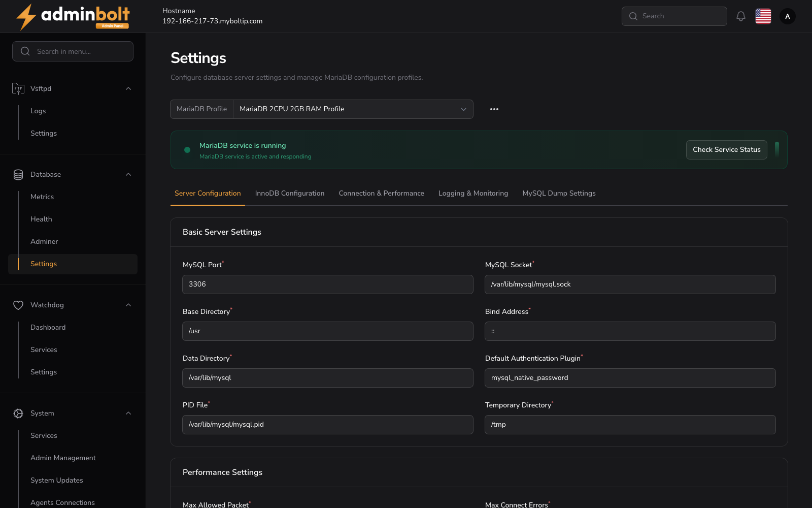Image resolution: width=812 pixels, height=508 pixels.
Task: Open Database Metrics page
Action: 42,197
